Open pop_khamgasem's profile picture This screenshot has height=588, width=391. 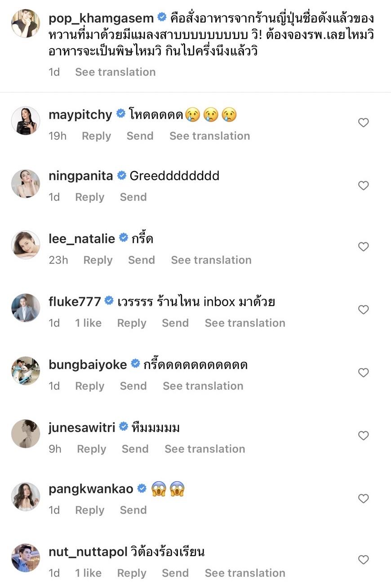point(26,23)
